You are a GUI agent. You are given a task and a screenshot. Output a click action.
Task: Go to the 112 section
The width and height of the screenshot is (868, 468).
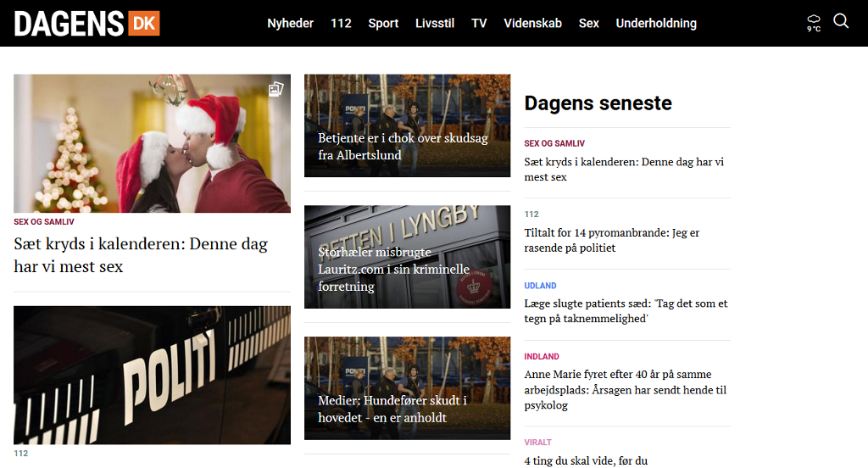click(341, 23)
